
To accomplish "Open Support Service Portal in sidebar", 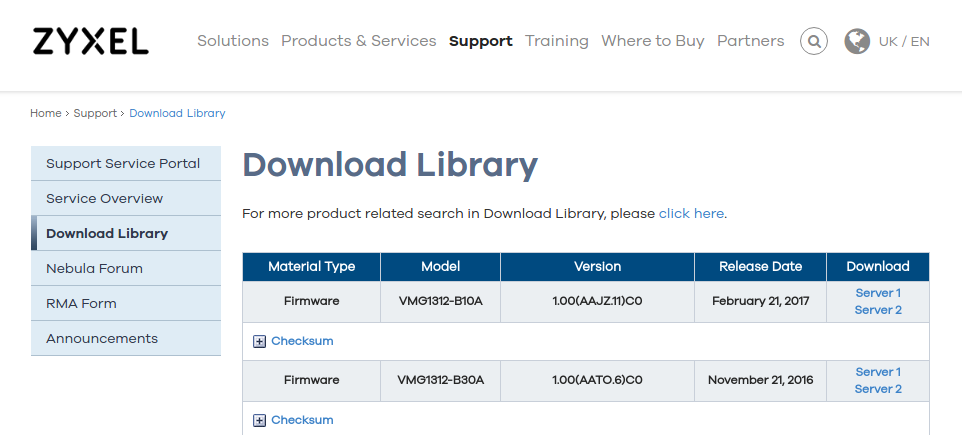I will (x=126, y=164).
